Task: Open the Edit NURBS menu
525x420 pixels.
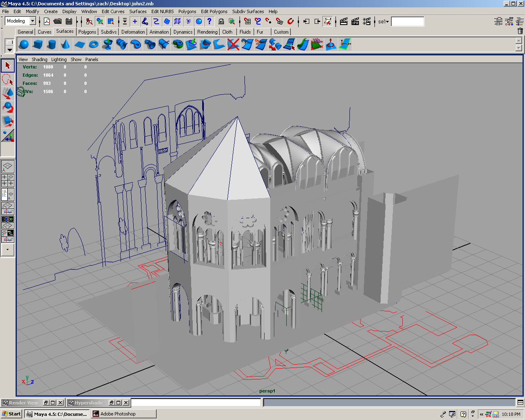Action: (x=162, y=11)
